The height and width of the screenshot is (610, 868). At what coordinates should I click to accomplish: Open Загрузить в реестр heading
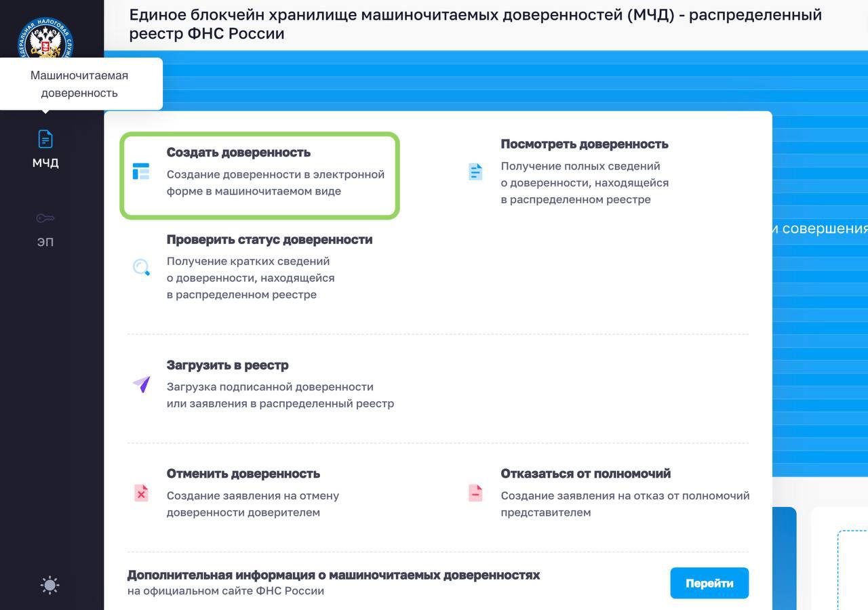tap(228, 365)
